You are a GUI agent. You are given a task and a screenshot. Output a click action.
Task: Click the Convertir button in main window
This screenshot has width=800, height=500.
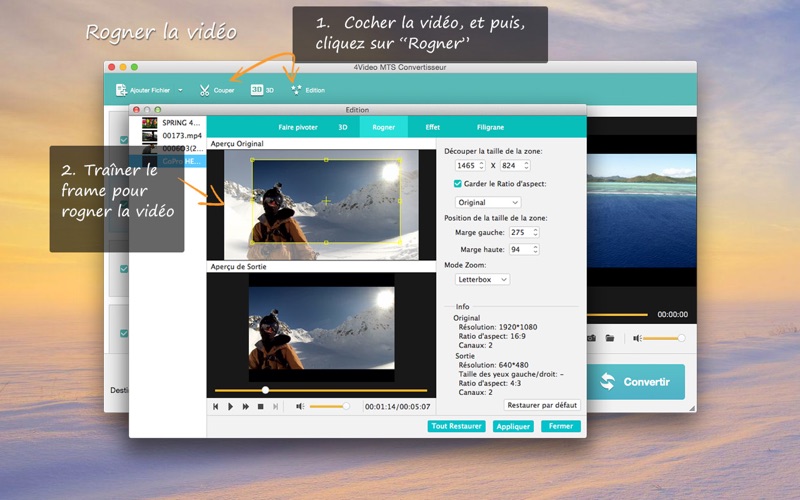click(x=636, y=382)
